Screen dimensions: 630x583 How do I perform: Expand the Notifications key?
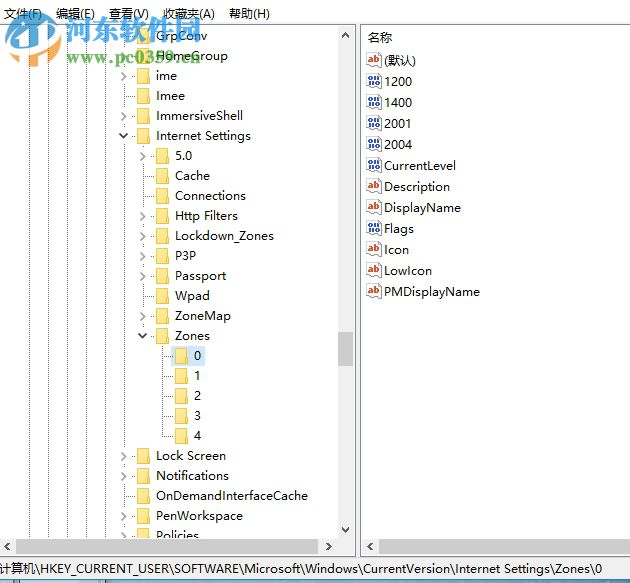(x=123, y=476)
